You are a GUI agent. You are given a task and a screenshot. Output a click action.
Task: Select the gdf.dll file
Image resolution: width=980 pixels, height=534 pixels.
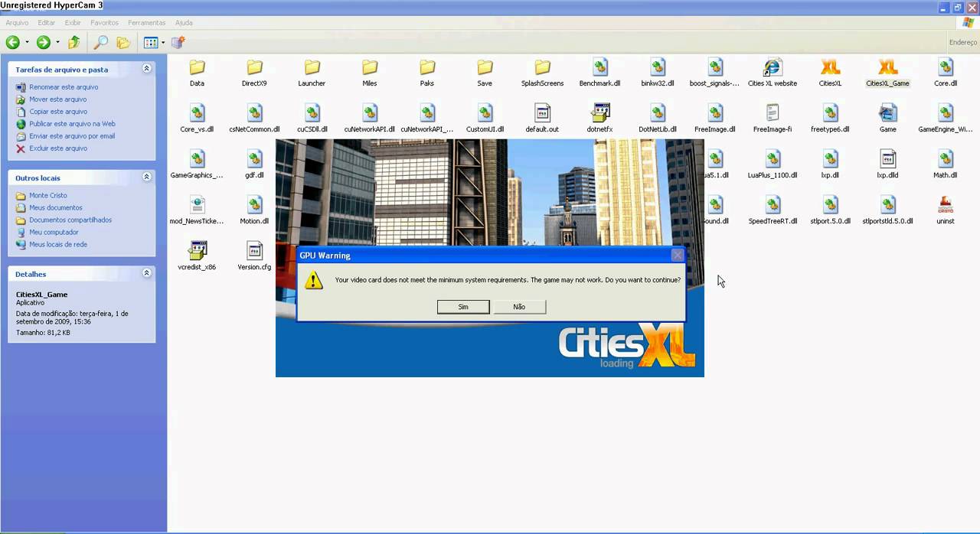point(254,165)
